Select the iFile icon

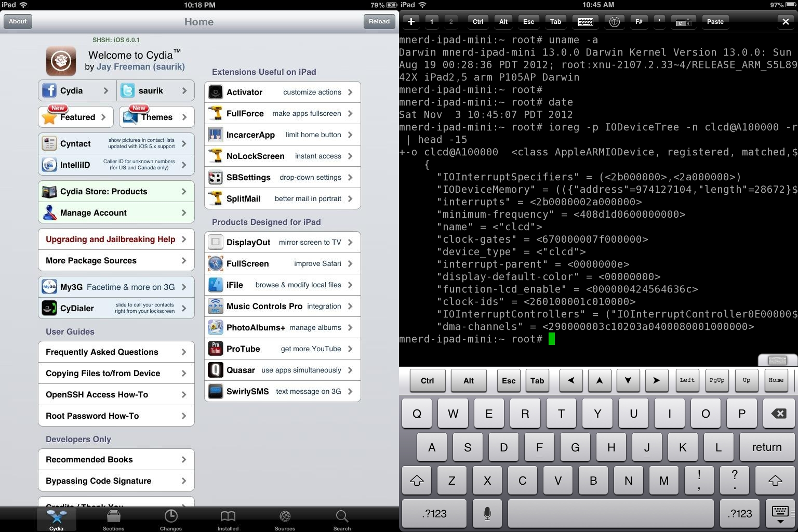point(216,285)
